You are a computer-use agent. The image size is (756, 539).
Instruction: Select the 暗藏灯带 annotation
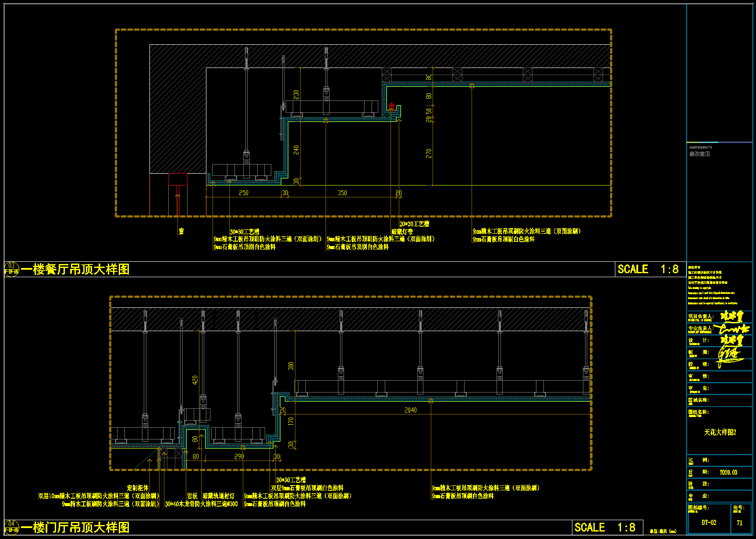point(402,231)
